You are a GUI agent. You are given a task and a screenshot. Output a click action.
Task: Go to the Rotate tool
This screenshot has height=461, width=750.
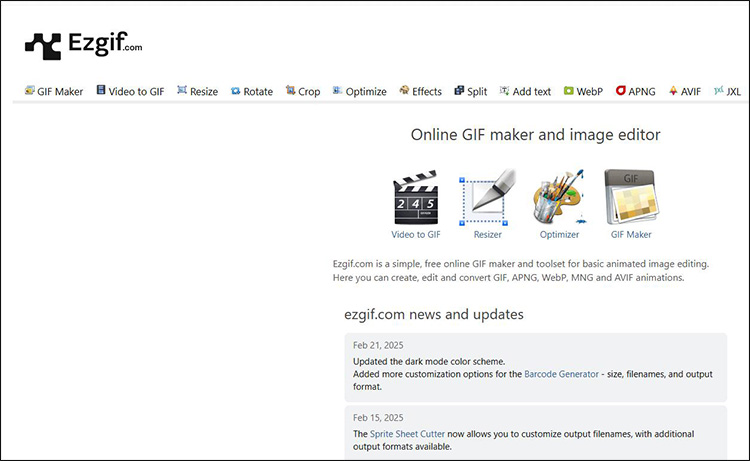click(251, 91)
